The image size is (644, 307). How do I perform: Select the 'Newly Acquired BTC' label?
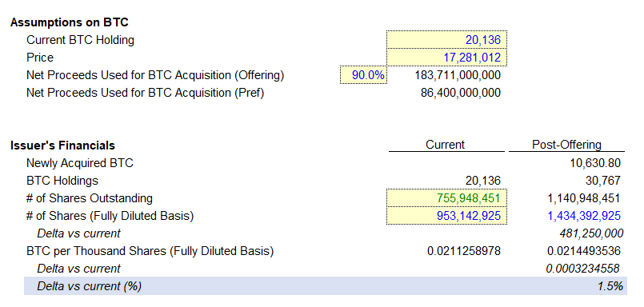(x=80, y=163)
